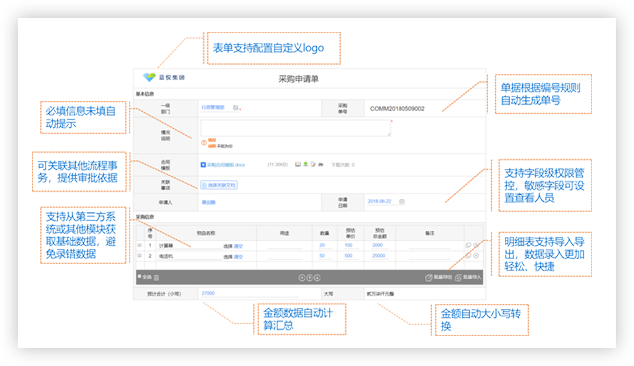The image size is (634, 366).
Task: Click the middle circular add-row icon in gray bar
Action: tap(309, 277)
